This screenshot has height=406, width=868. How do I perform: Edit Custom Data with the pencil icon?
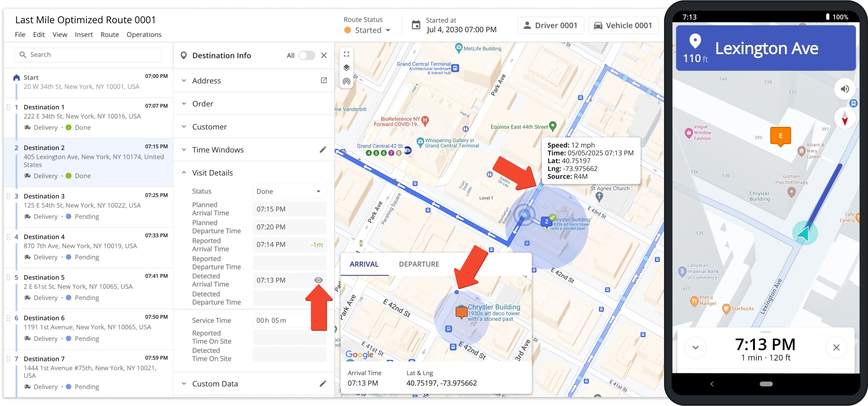[323, 384]
